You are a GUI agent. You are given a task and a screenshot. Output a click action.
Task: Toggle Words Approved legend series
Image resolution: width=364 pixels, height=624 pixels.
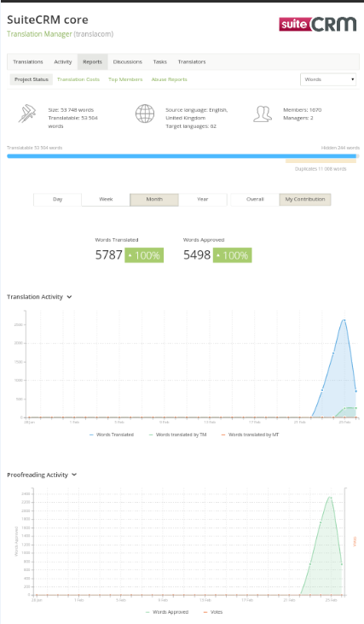(x=167, y=612)
